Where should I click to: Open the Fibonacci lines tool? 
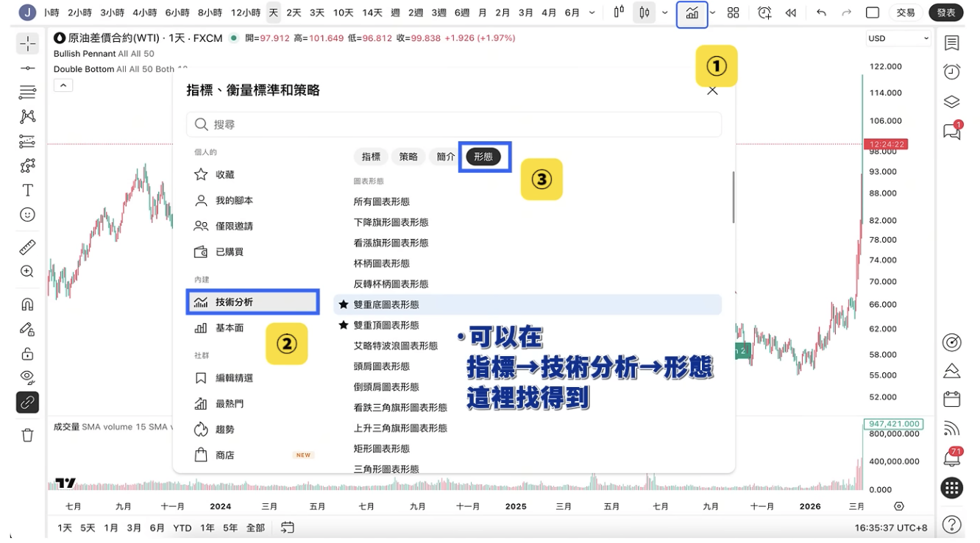[27, 92]
